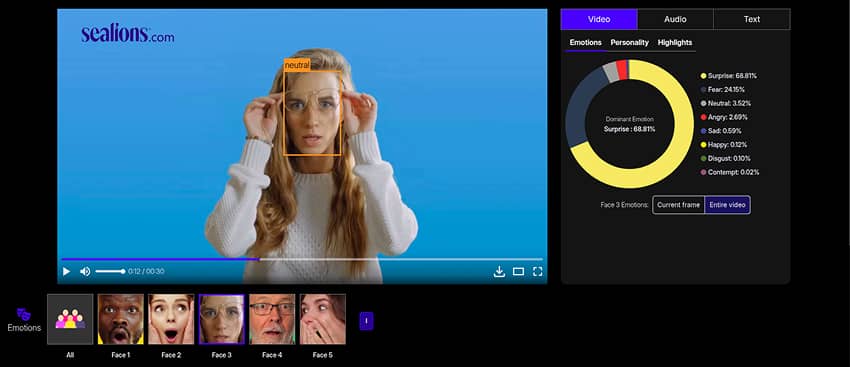Enter fullscreen using expand icon
This screenshot has width=850, height=367.
(537, 272)
